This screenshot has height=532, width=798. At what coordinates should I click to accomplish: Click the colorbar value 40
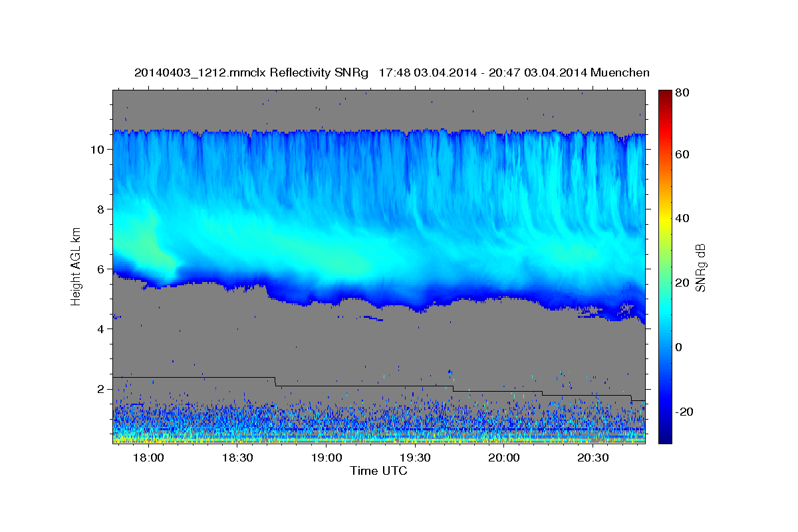[684, 218]
